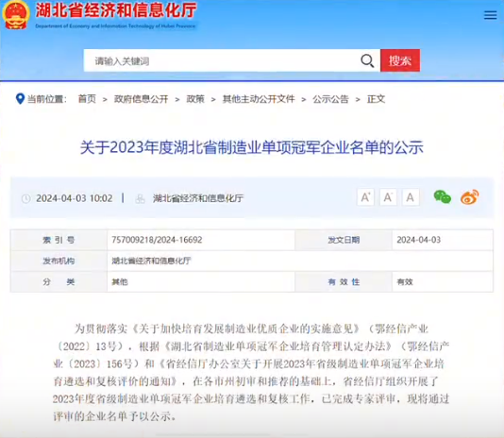Click the blue location pin icon
The image size is (504, 438).
coord(20,99)
